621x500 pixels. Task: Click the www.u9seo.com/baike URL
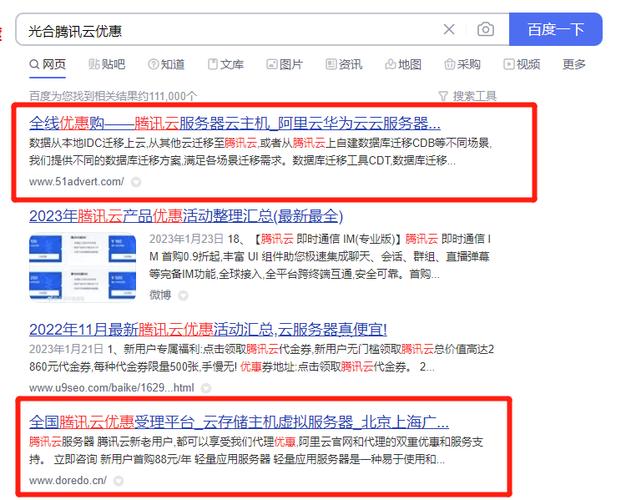[112, 387]
